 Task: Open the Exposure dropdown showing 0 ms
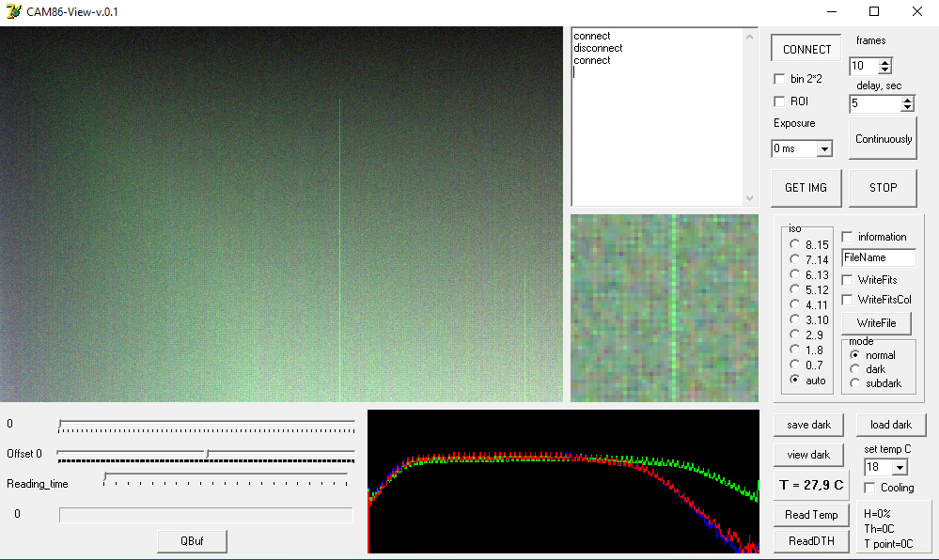824,148
